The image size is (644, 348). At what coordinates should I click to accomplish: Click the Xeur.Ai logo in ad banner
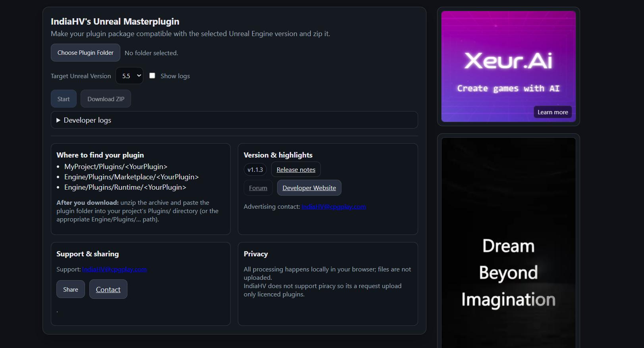click(508, 61)
